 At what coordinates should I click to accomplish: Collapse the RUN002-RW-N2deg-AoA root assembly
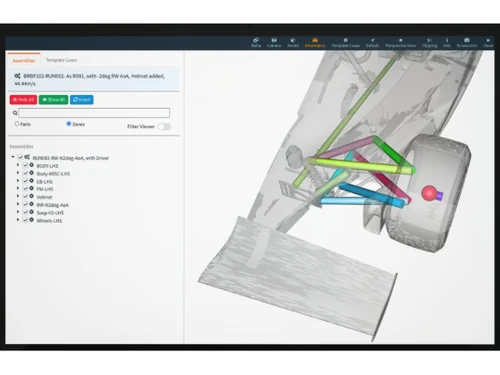13,157
